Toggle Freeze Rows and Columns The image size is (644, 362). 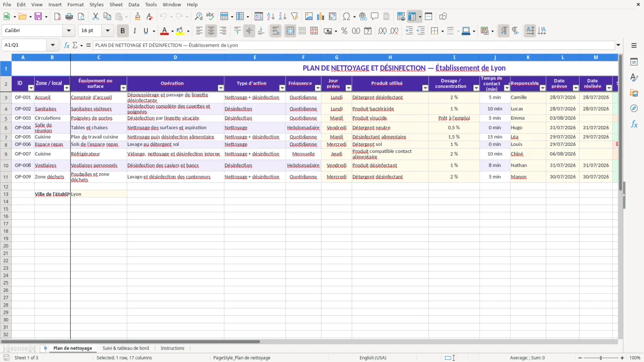point(412,17)
